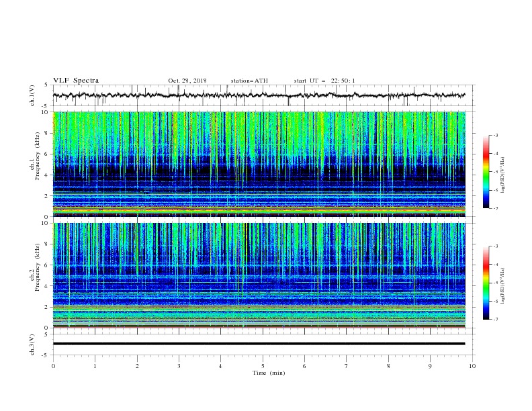Click the ch.3 flat black trace
This screenshot has width=532, height=411.
click(x=259, y=344)
